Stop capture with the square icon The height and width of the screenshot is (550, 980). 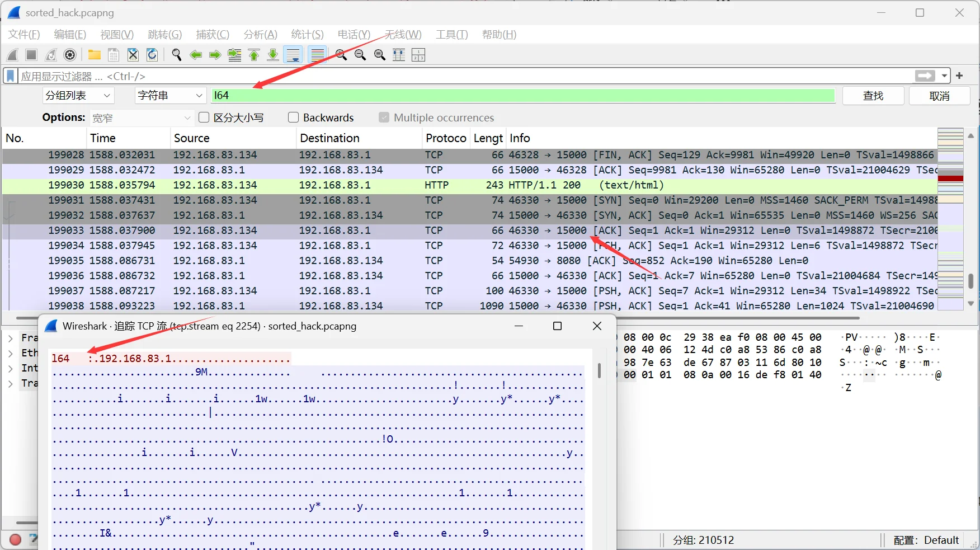31,55
